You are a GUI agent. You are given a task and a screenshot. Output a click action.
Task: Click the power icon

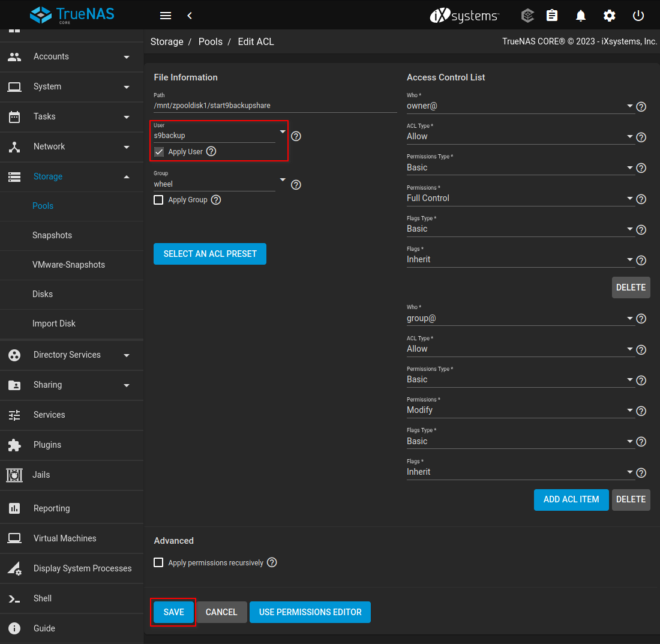click(x=638, y=16)
